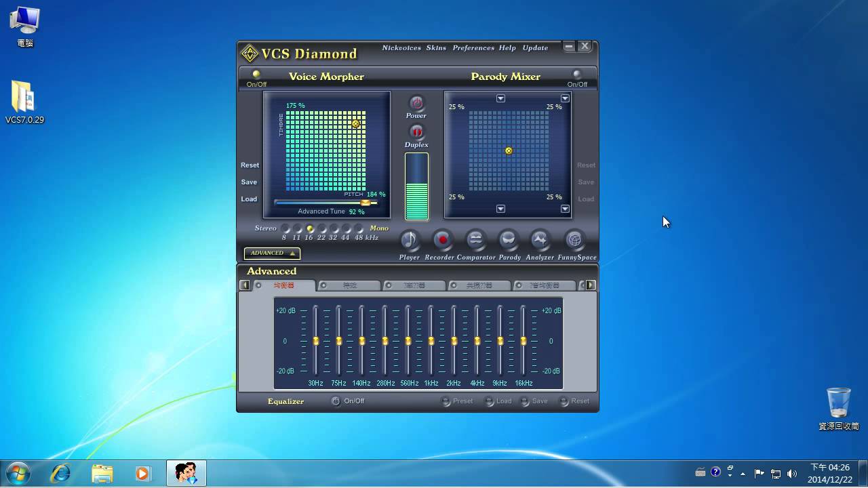Open the Analyzer tool

tap(540, 239)
